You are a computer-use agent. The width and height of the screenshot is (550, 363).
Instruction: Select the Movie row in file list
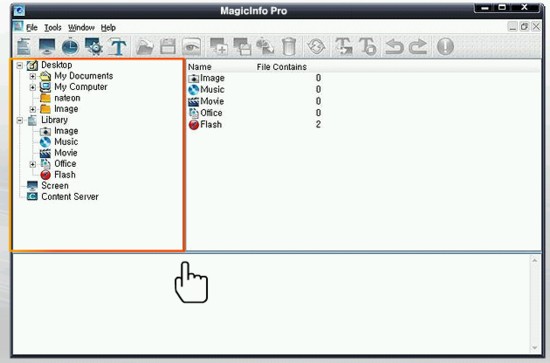[254, 101]
